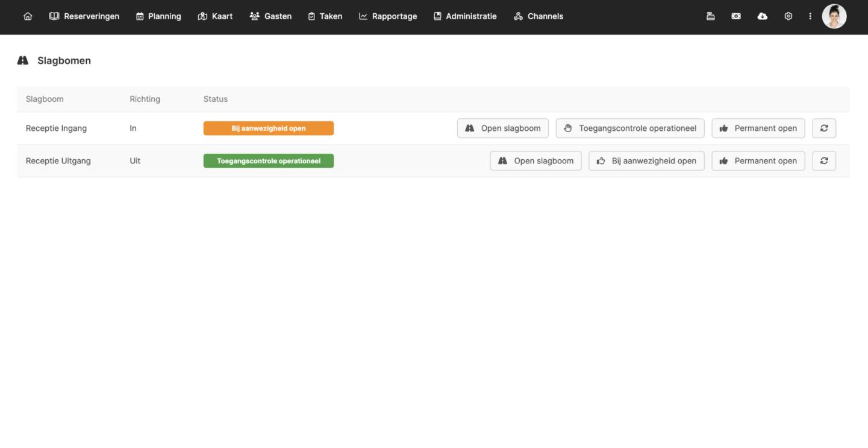
Task: Open the Administratie menu
Action: click(465, 16)
